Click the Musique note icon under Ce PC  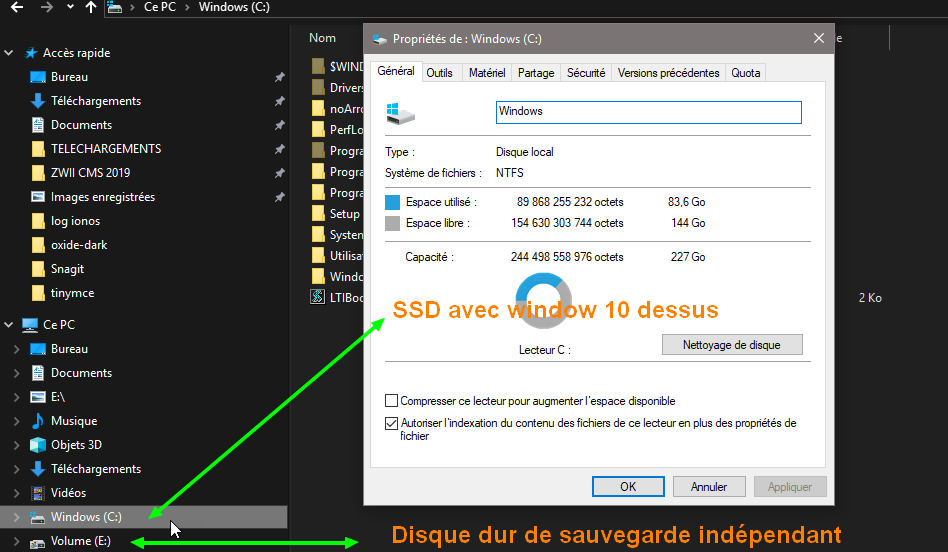38,421
